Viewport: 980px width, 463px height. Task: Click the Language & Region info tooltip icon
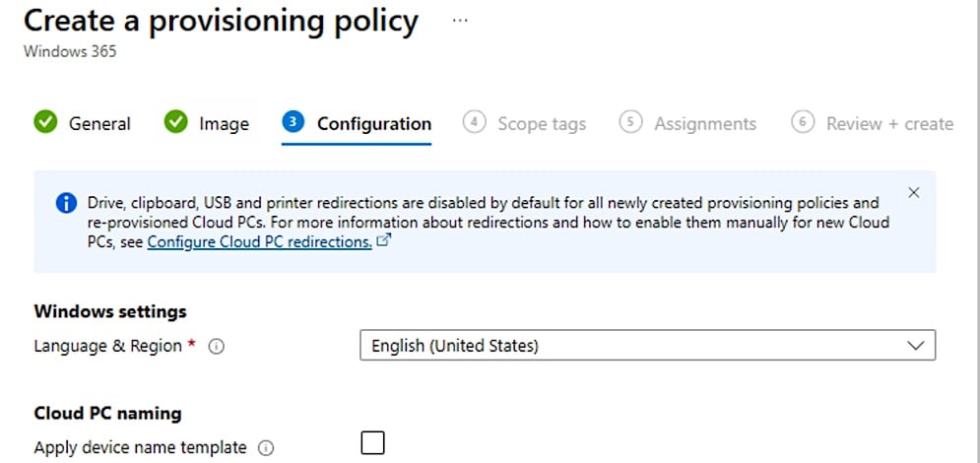218,347
